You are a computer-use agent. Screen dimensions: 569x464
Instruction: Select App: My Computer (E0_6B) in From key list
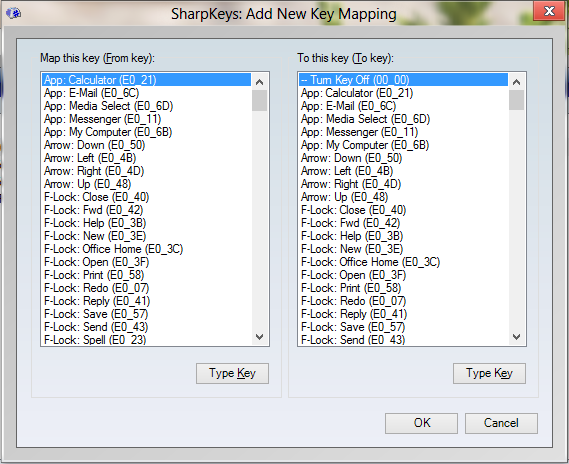click(x=147, y=132)
